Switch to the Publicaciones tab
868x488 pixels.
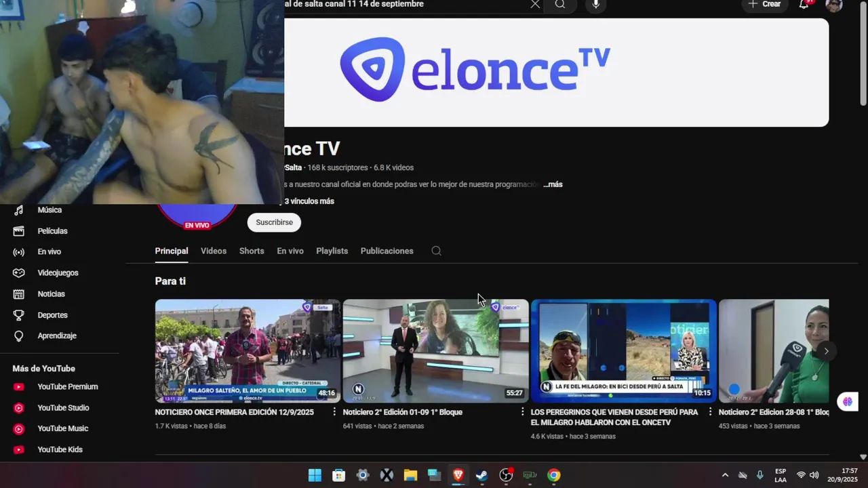[387, 251]
